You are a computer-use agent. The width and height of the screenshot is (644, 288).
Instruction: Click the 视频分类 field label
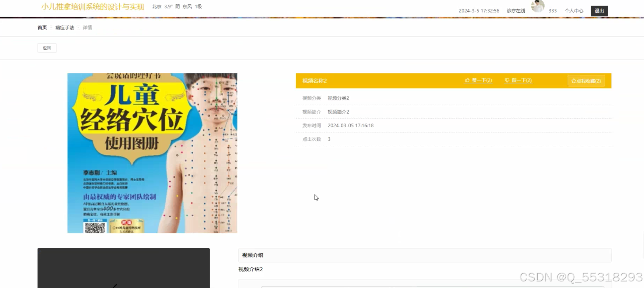[312, 98]
